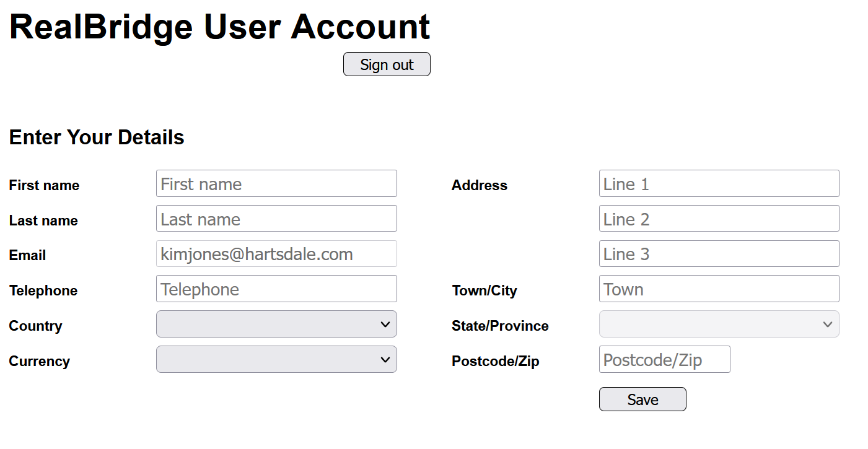Select the Email field with kimjones@hartsdale.com

click(276, 254)
